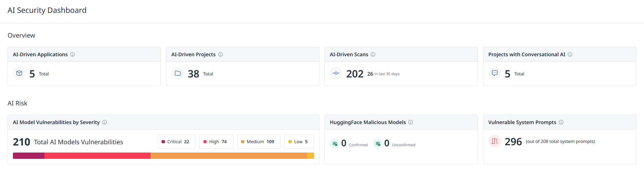644x176 pixels.
Task: Filter by Medium 109 severity
Action: pos(259,142)
